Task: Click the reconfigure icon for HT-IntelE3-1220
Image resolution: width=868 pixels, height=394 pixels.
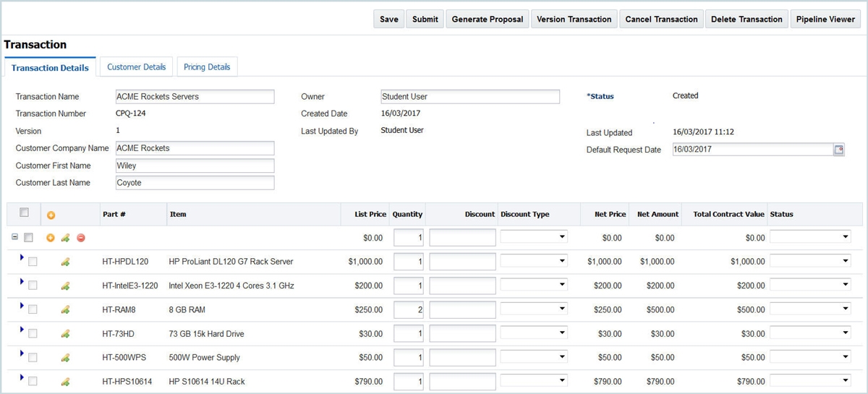Action: click(x=65, y=286)
